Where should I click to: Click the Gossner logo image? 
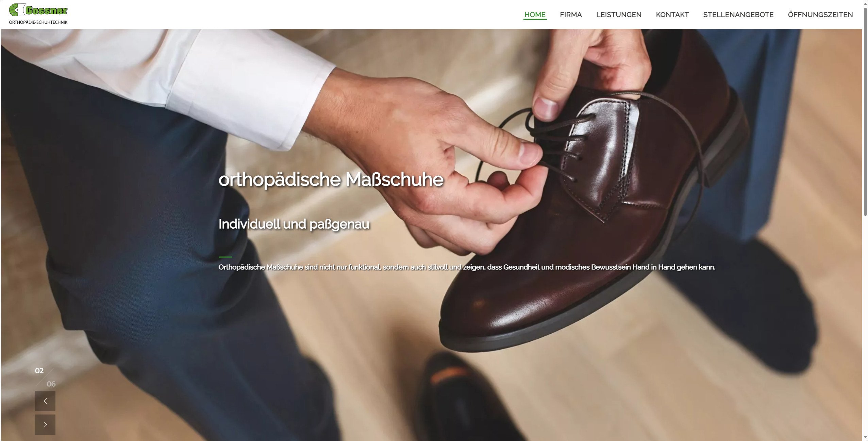tap(38, 10)
